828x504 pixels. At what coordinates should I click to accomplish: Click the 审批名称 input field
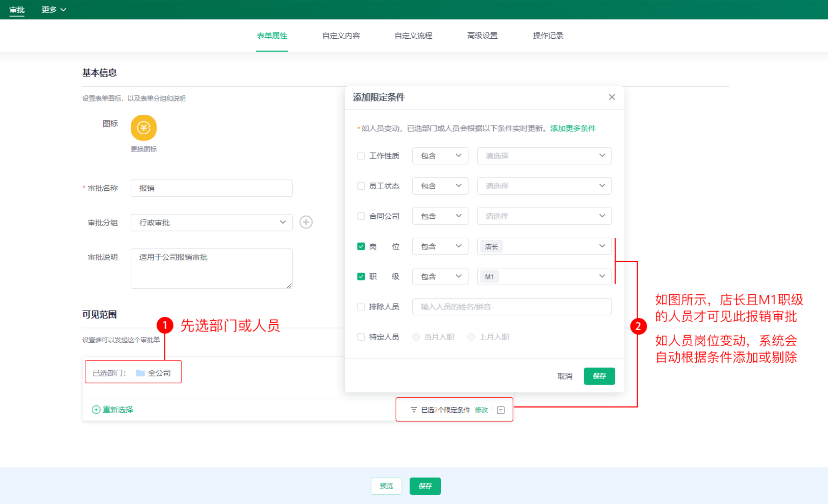point(211,188)
